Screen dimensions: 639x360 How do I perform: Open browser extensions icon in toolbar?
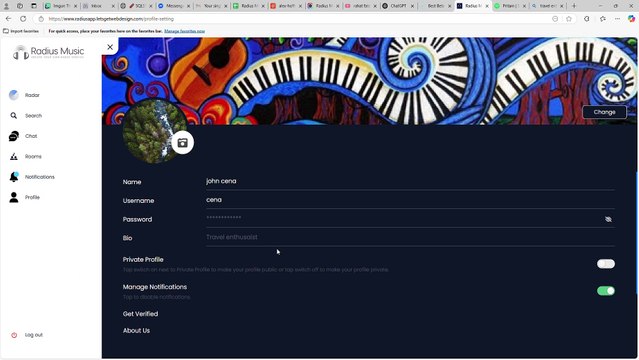[587, 19]
